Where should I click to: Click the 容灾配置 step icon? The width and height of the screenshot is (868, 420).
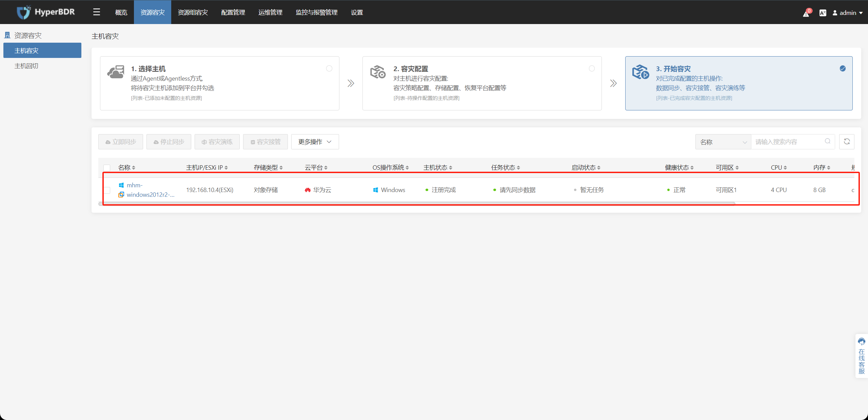point(378,72)
